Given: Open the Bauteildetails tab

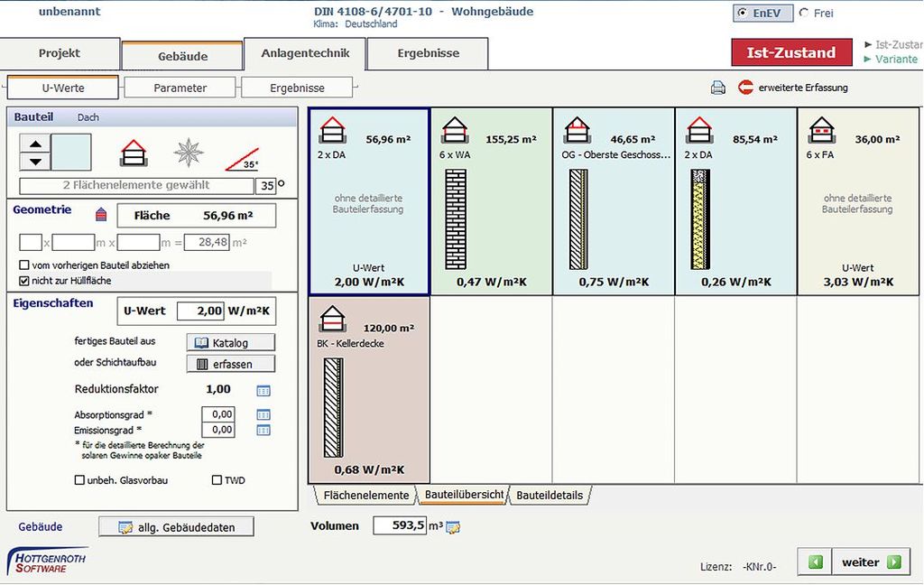Looking at the screenshot, I should (549, 495).
